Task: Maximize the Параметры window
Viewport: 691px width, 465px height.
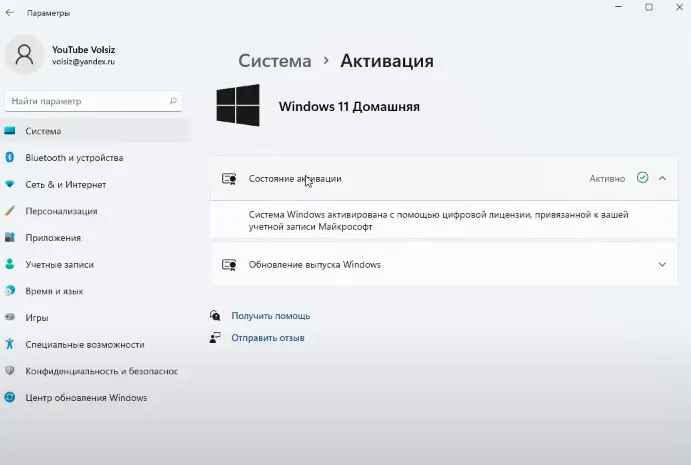Action: point(649,7)
